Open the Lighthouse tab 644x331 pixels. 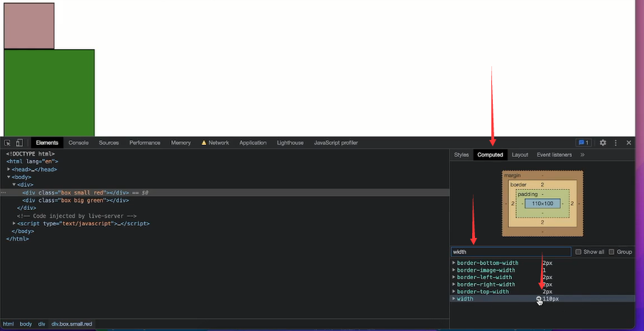coord(290,143)
